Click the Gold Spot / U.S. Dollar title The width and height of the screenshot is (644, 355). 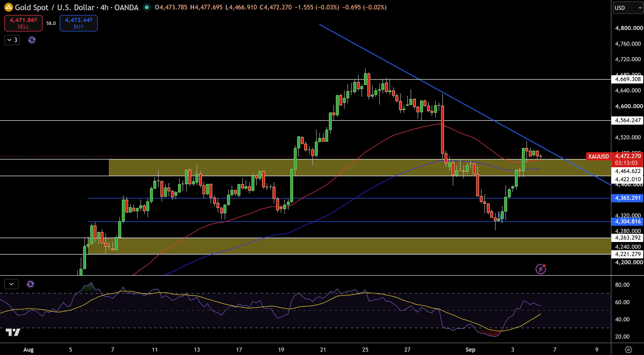coord(54,7)
